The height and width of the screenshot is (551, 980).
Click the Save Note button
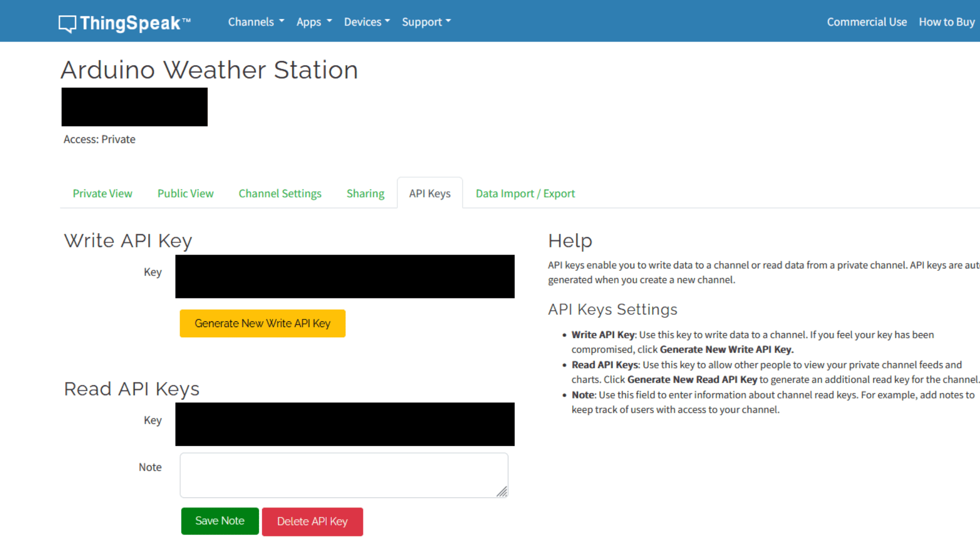220,521
